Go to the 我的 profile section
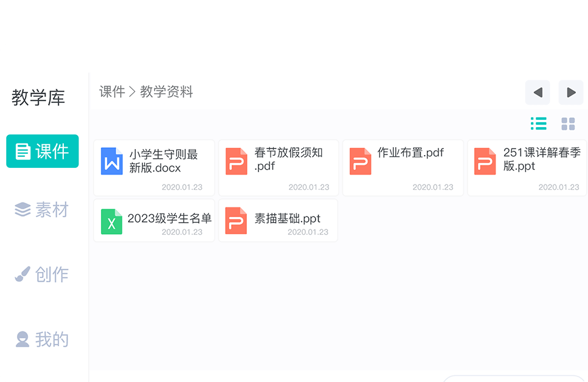The image size is (588, 382). pos(43,339)
